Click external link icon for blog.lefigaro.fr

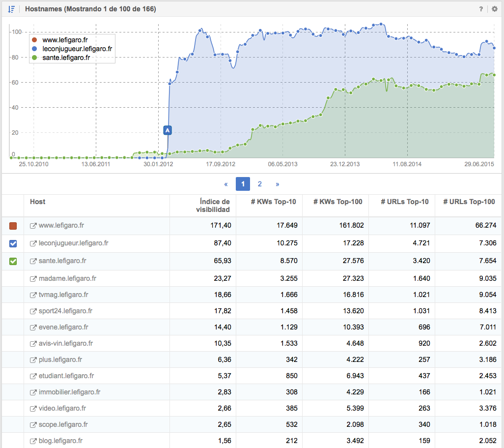click(33, 441)
